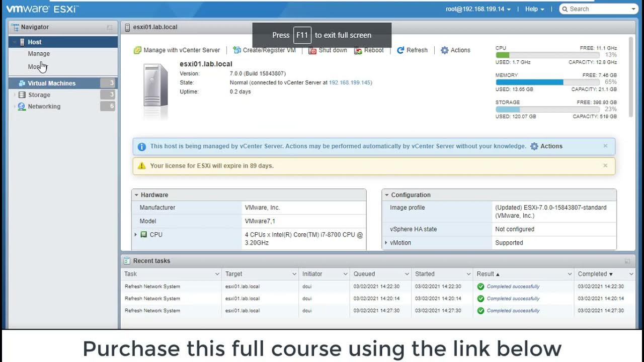Viewport: 644px width, 362px height.
Task: Click the Manage with vCenter Server icon
Action: [x=137, y=50]
